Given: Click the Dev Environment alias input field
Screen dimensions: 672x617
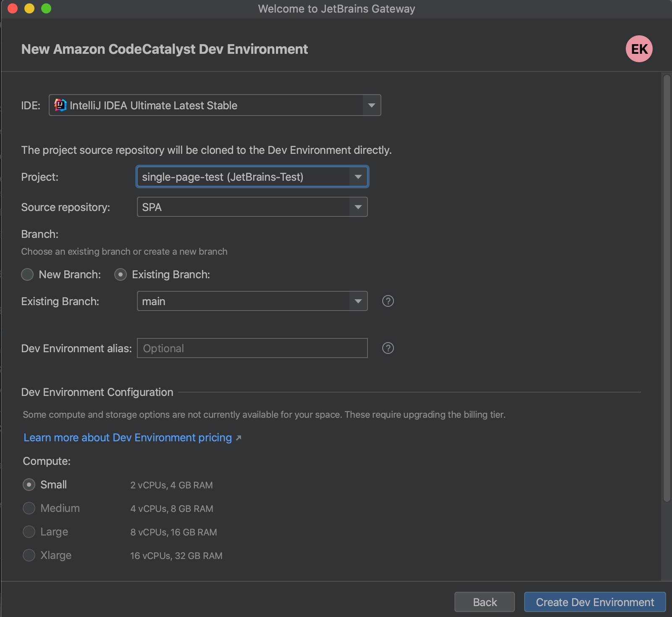Looking at the screenshot, I should coord(252,348).
